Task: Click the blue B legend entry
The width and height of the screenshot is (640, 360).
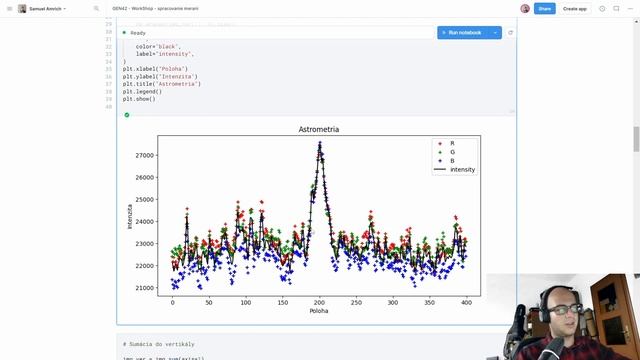Action: point(446,161)
